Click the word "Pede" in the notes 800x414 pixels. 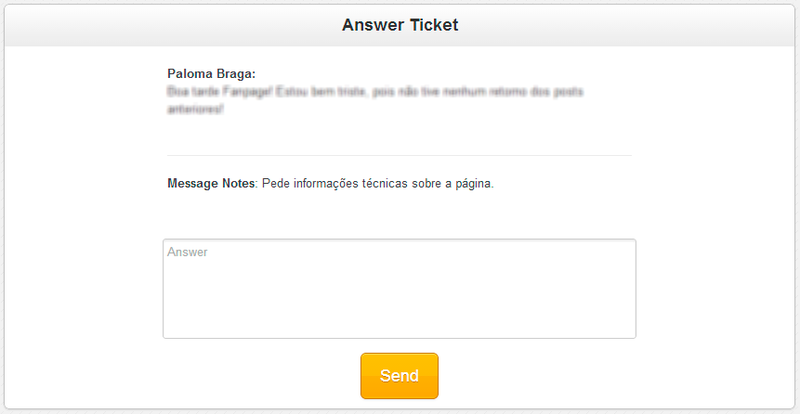pyautogui.click(x=275, y=184)
